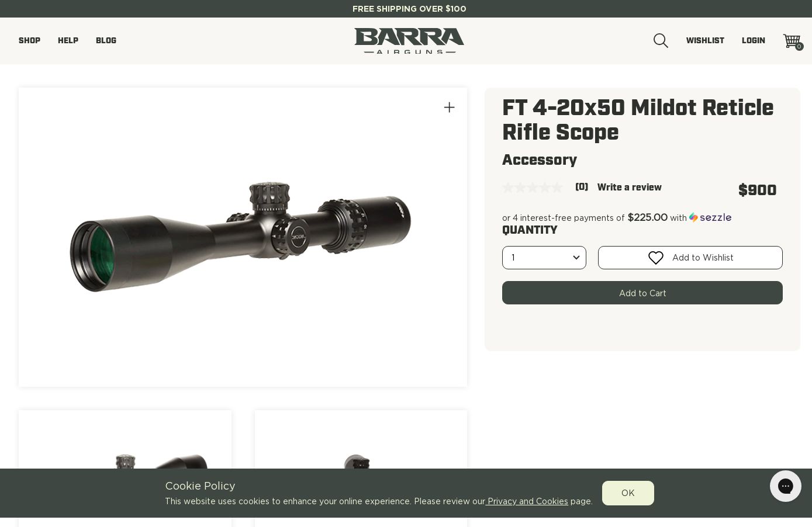Click the star rating row
812x527 pixels.
coord(533,188)
